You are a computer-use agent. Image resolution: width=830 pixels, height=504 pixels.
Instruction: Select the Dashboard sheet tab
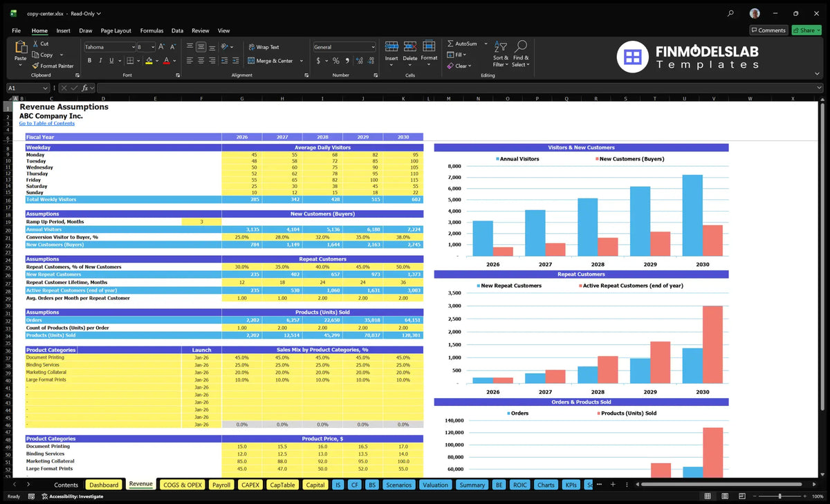point(104,485)
